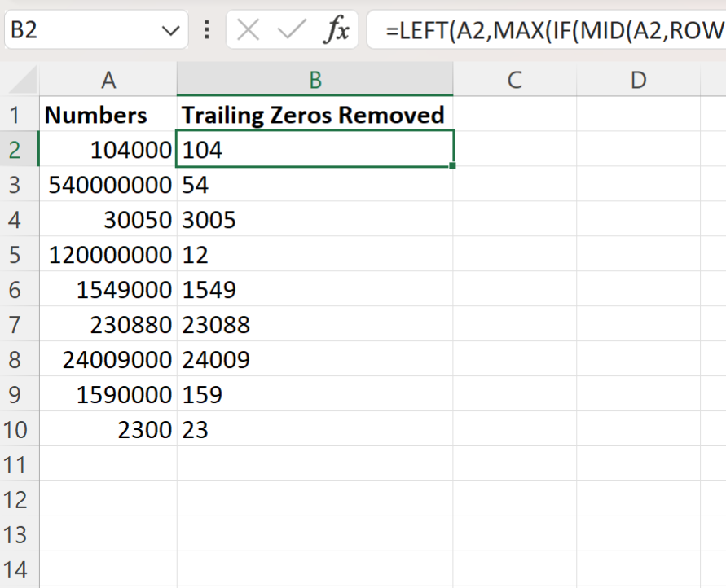
Task: Select column D header
Action: [x=638, y=80]
